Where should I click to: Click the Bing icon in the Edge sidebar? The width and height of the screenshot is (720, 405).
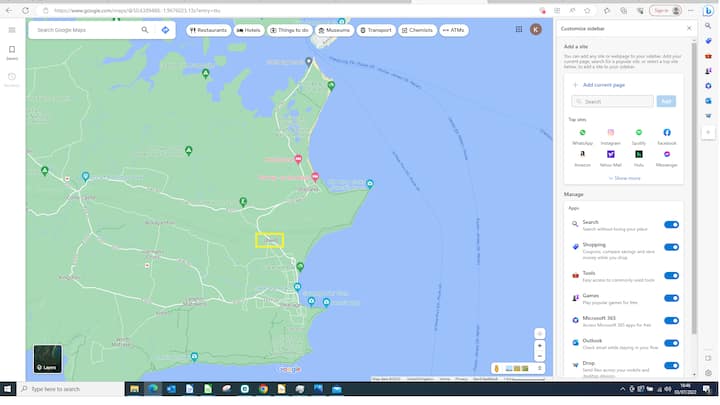click(707, 10)
